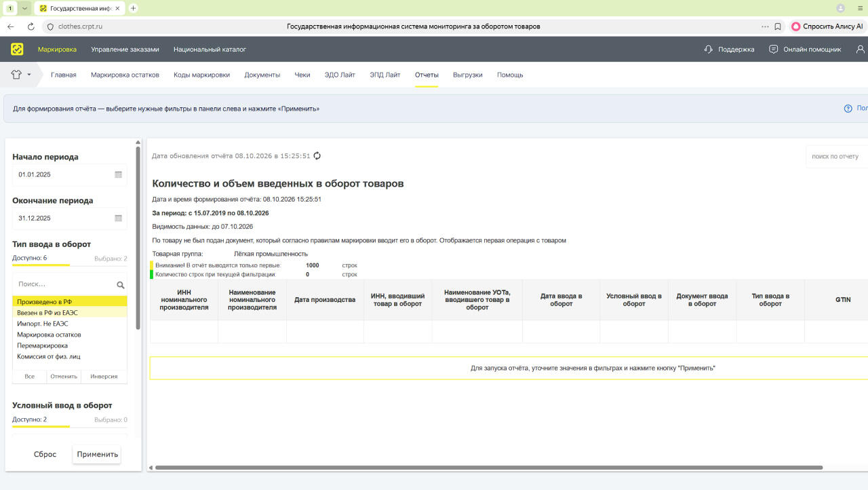Screen dimensions: 868x490
Task: Click the Отменить button in filter list
Action: 64,376
